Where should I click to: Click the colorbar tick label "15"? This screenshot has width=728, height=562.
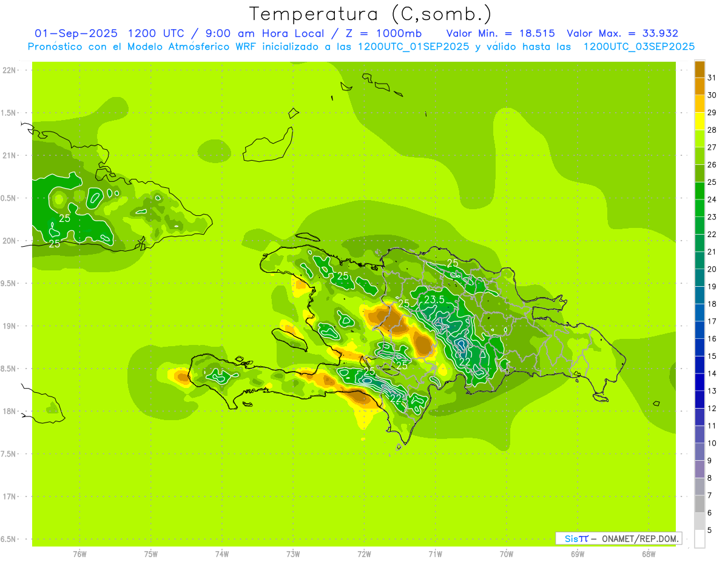tap(712, 356)
